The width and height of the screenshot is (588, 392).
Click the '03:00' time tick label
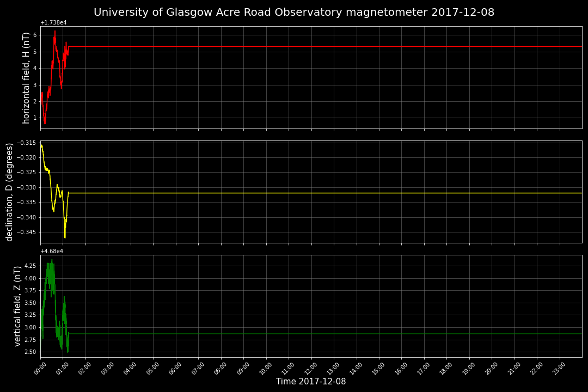click(x=108, y=369)
